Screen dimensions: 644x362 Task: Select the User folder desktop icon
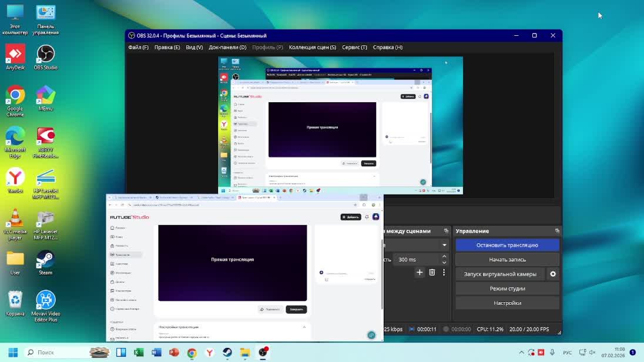click(x=15, y=263)
